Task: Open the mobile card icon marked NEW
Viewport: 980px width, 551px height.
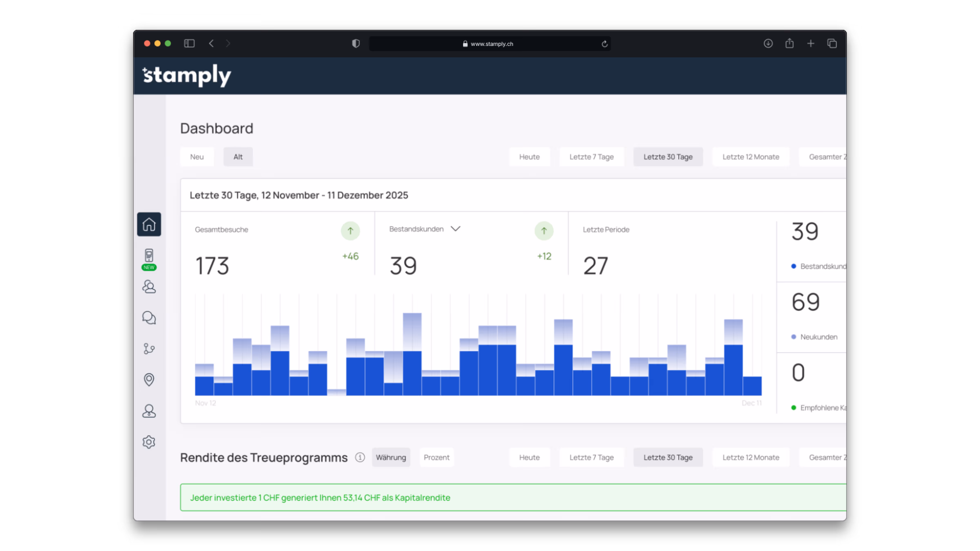Action: coord(149,256)
